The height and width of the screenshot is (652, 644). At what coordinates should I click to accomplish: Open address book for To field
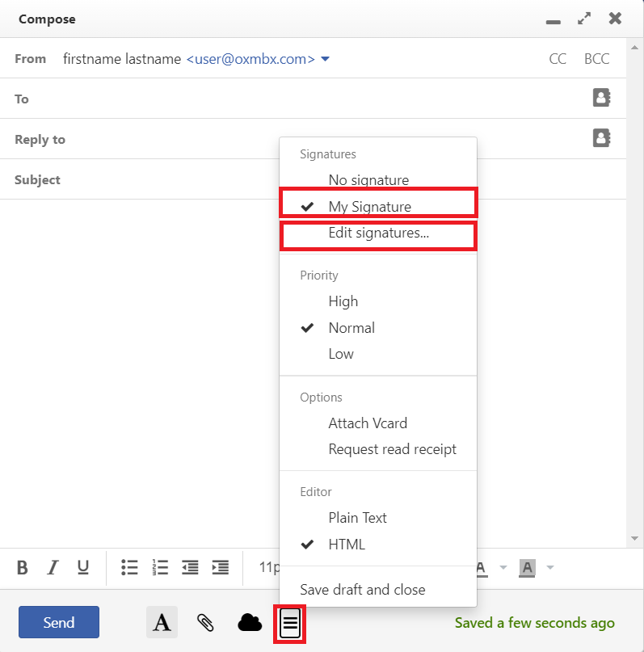[x=601, y=98]
